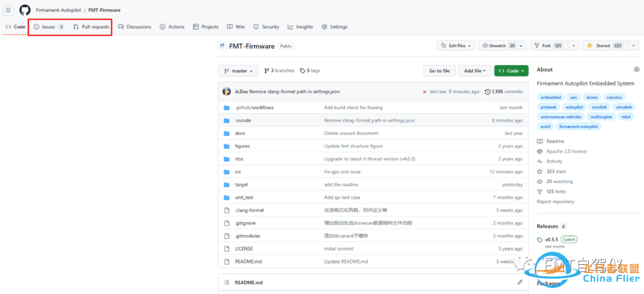This screenshot has width=644, height=294.
Task: Open the Apache-2.0 license link
Action: [566, 151]
